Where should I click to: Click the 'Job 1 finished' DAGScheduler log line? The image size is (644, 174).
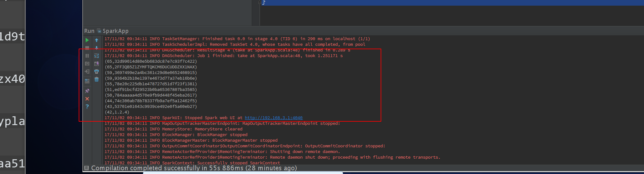[224, 56]
